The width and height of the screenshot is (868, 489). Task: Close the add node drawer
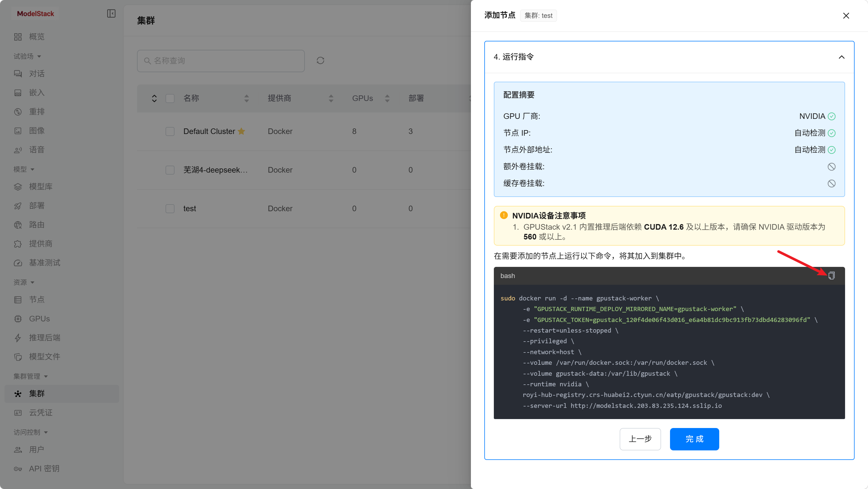(846, 15)
